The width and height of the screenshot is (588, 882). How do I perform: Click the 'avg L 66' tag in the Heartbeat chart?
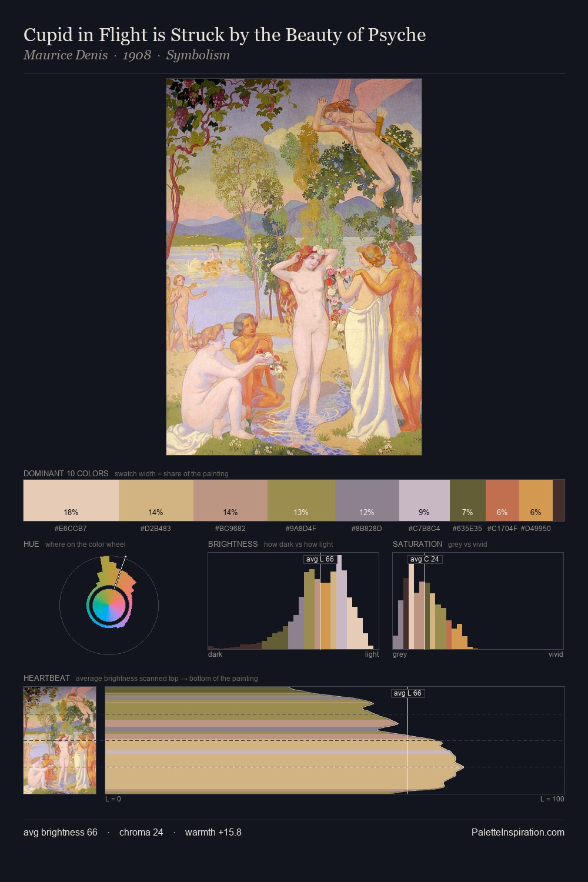coord(407,693)
